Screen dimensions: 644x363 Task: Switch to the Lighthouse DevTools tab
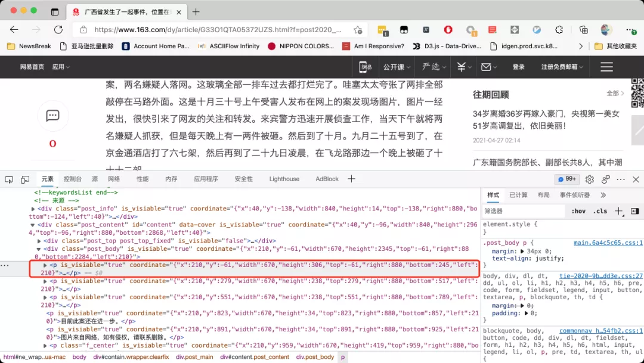(284, 179)
